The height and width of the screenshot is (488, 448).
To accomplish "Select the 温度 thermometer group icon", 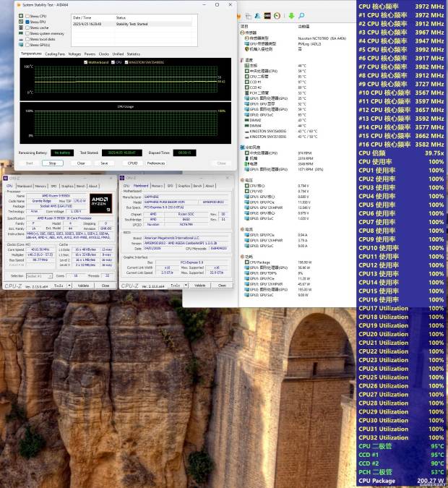I will pyautogui.click(x=242, y=60).
